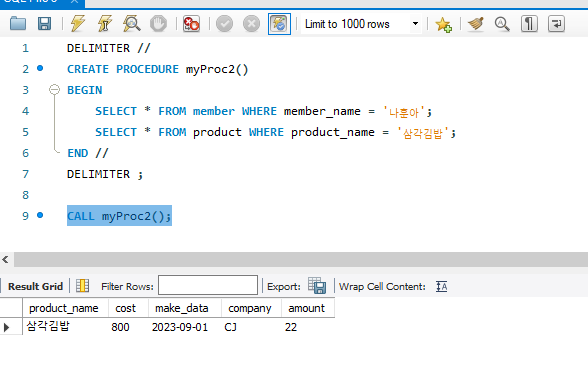Viewport: 588px width, 369px height.
Task: Click the CREATE PROCEDURE line text
Action: pyautogui.click(x=158, y=69)
